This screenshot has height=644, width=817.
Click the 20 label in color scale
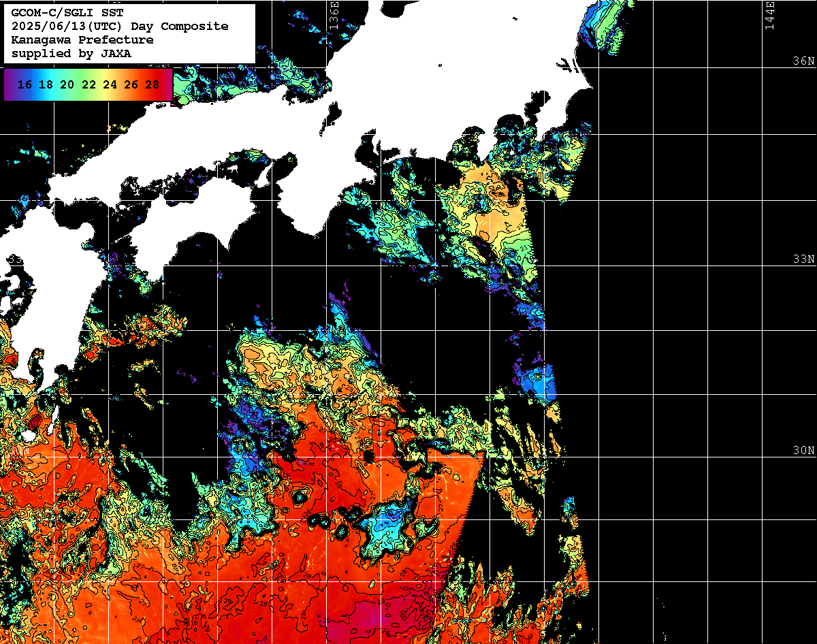[x=67, y=85]
